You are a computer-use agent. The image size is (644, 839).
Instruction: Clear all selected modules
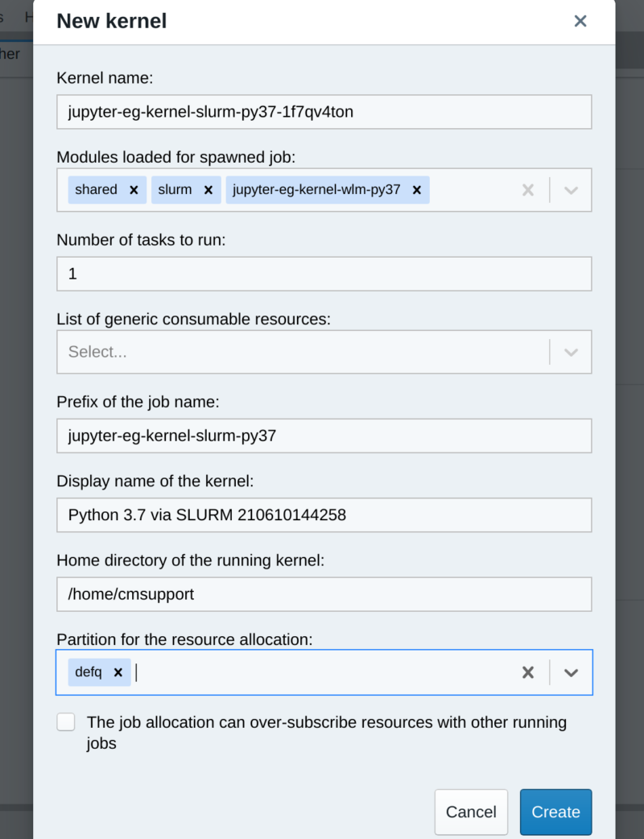(x=528, y=190)
